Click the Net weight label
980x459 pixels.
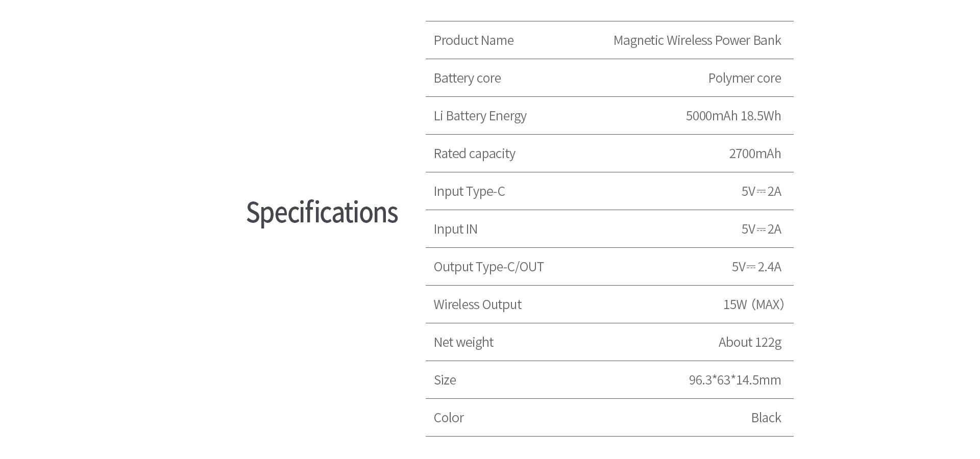point(463,342)
